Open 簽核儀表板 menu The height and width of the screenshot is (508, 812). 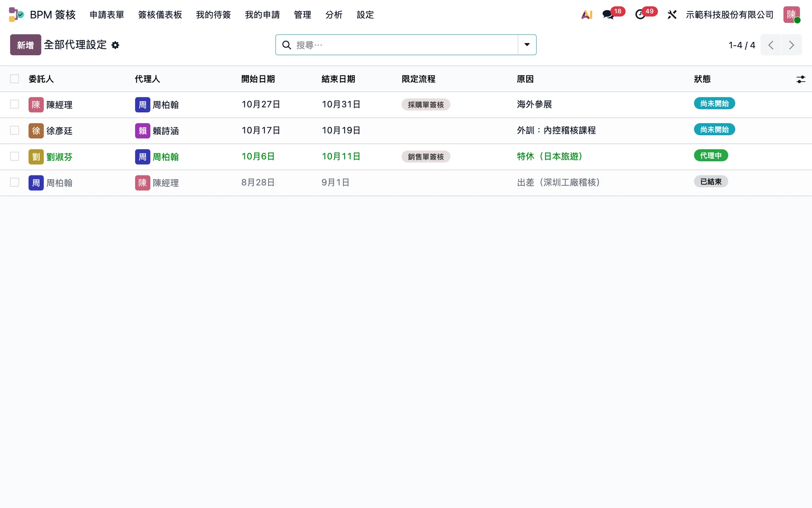160,15
